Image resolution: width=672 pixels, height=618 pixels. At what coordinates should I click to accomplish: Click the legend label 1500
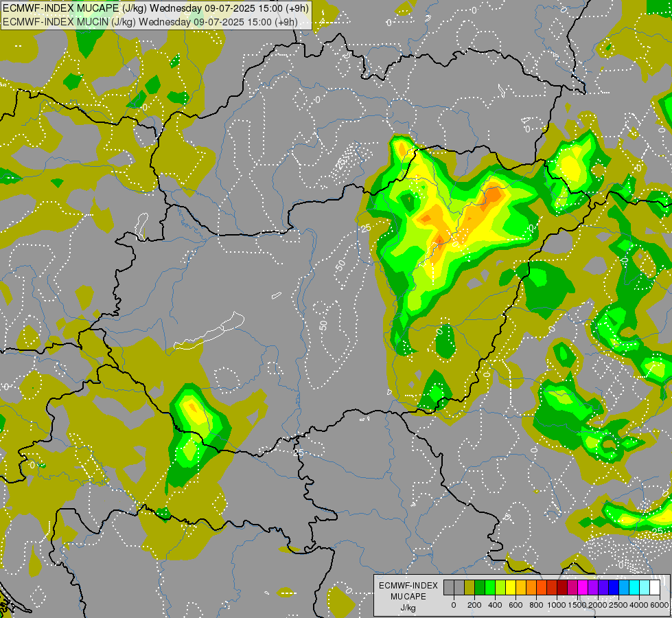577,605
